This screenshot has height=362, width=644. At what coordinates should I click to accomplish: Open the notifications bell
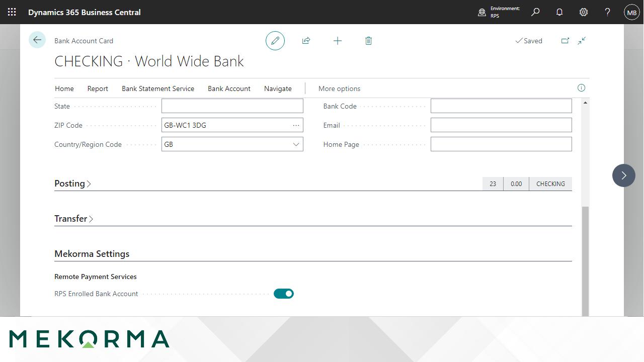pos(559,12)
